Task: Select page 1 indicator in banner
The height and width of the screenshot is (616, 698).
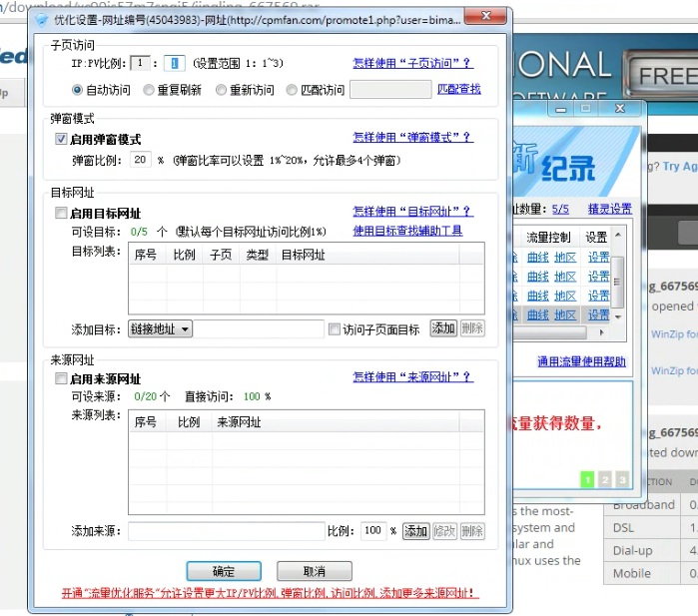Action: [587, 480]
